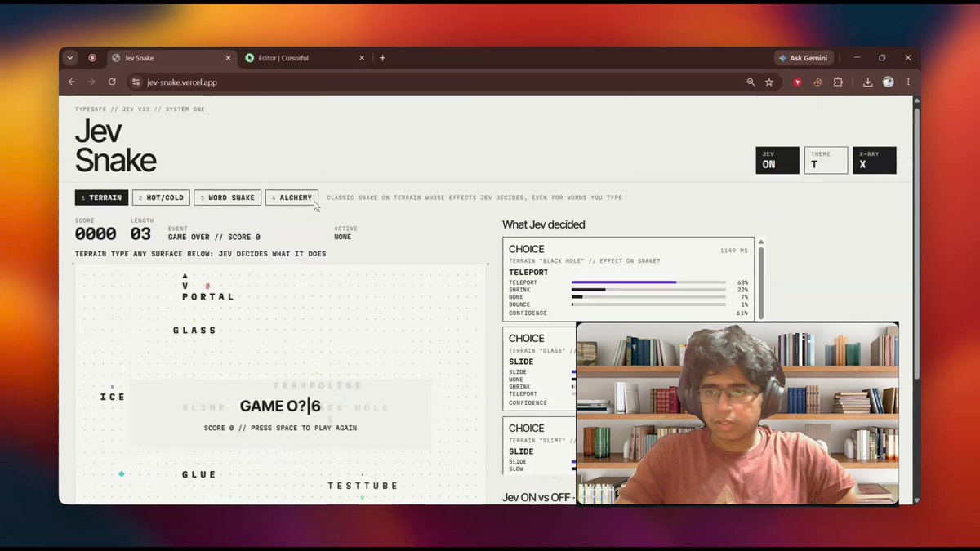This screenshot has height=551, width=980.
Task: Close the Editor | Cursorful tab
Action: point(362,58)
